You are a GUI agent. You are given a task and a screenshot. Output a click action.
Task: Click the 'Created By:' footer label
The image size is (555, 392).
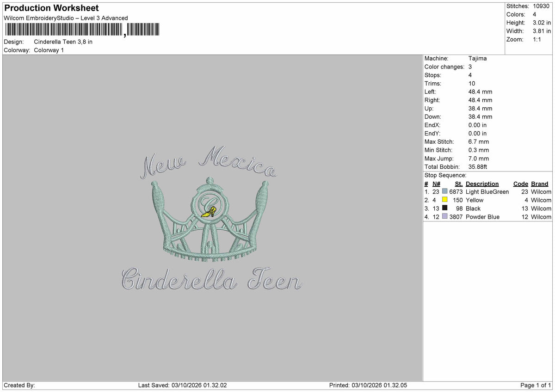19,385
